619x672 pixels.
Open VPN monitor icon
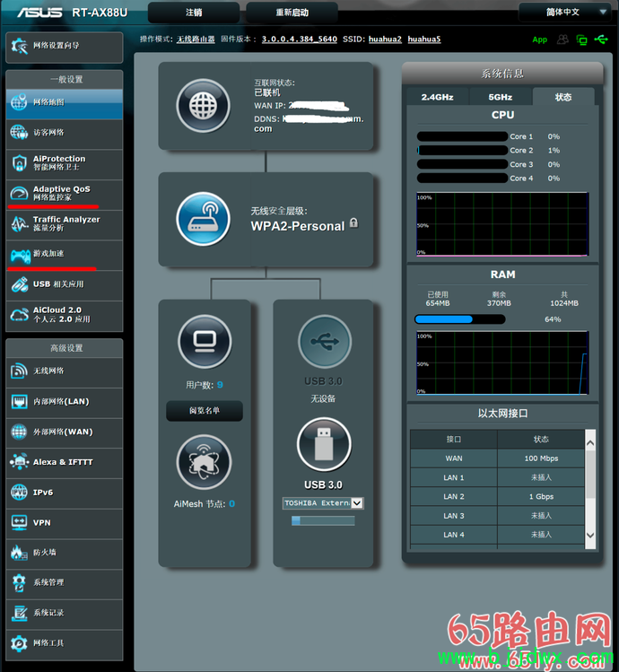pyautogui.click(x=20, y=522)
